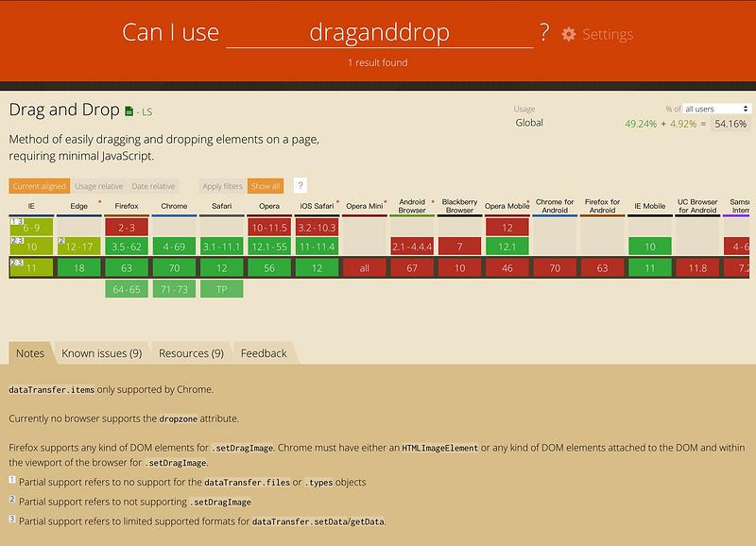
Task: Click the Drag and Drop title
Action: point(64,110)
